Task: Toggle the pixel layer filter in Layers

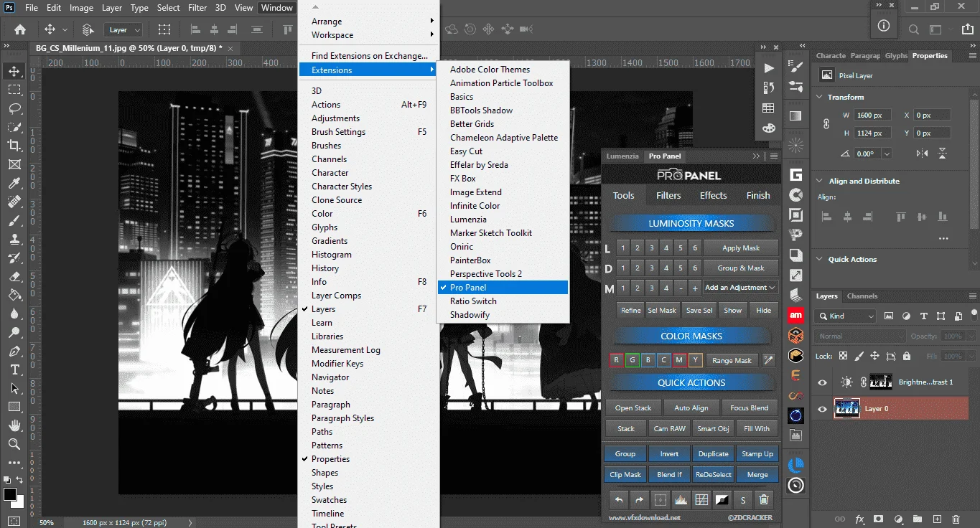Action: point(889,316)
